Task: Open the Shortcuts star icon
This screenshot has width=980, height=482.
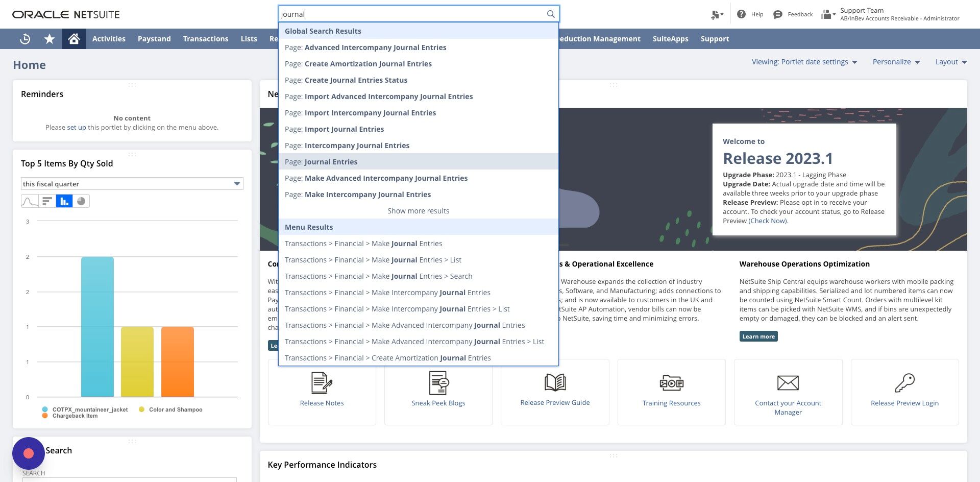Action: tap(50, 39)
